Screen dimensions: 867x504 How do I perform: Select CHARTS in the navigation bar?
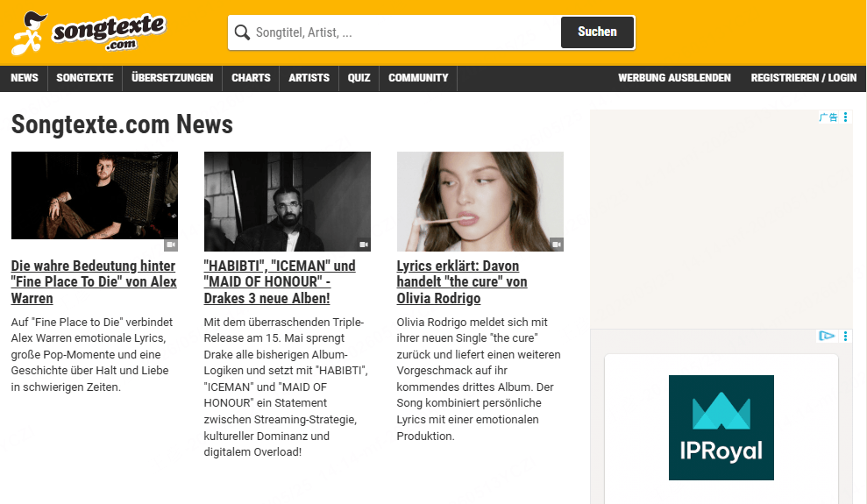click(x=251, y=78)
